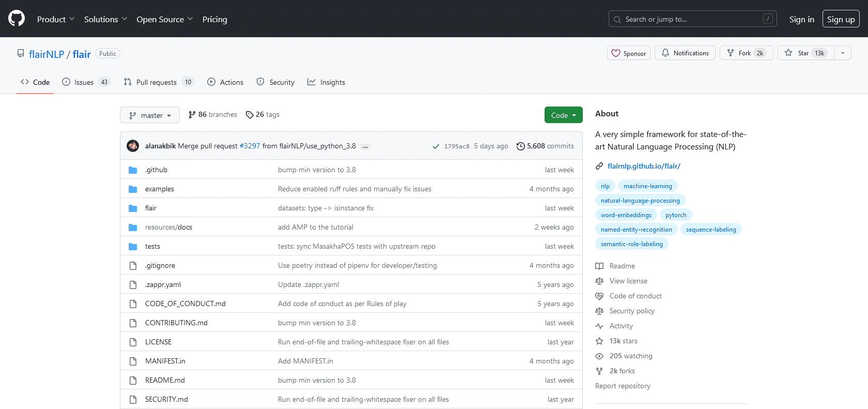Switch to the Actions tab

225,82
